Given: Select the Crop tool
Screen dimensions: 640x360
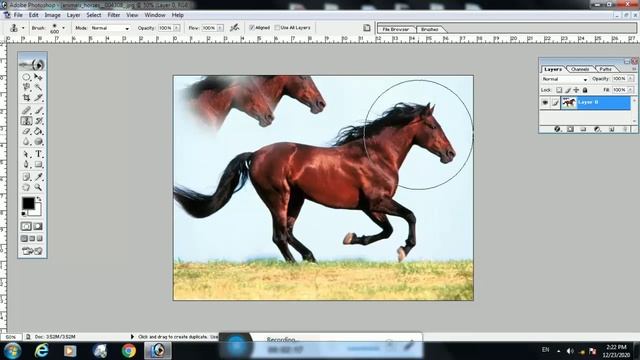Looking at the screenshot, I should pyautogui.click(x=26, y=98).
